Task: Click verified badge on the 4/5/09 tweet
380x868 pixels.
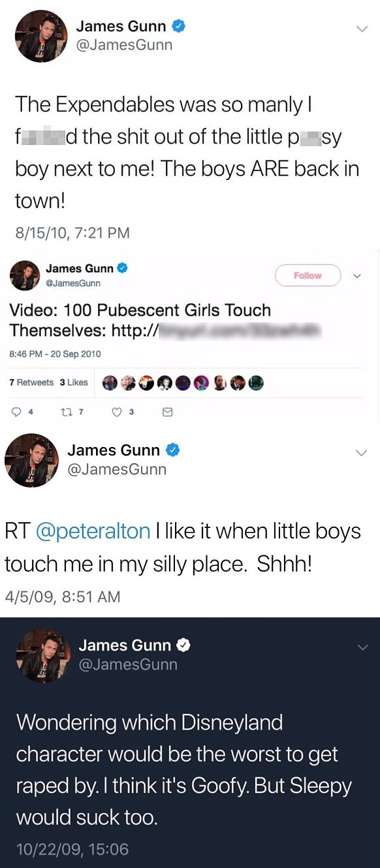Action: 173,450
